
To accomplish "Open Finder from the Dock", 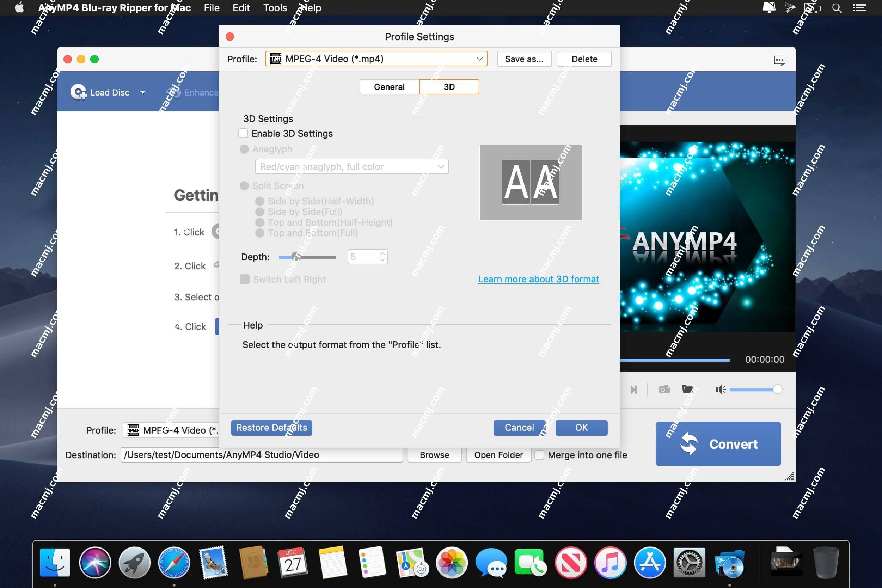I will coord(55,563).
